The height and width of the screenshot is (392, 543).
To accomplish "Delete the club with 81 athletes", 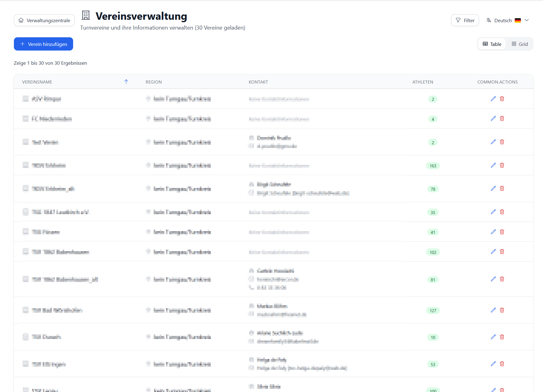I will tap(502, 279).
